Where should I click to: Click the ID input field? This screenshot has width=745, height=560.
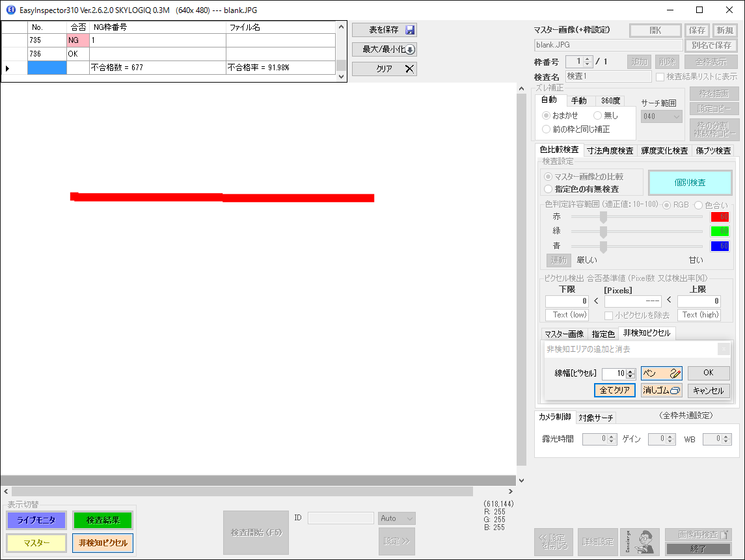(x=341, y=518)
